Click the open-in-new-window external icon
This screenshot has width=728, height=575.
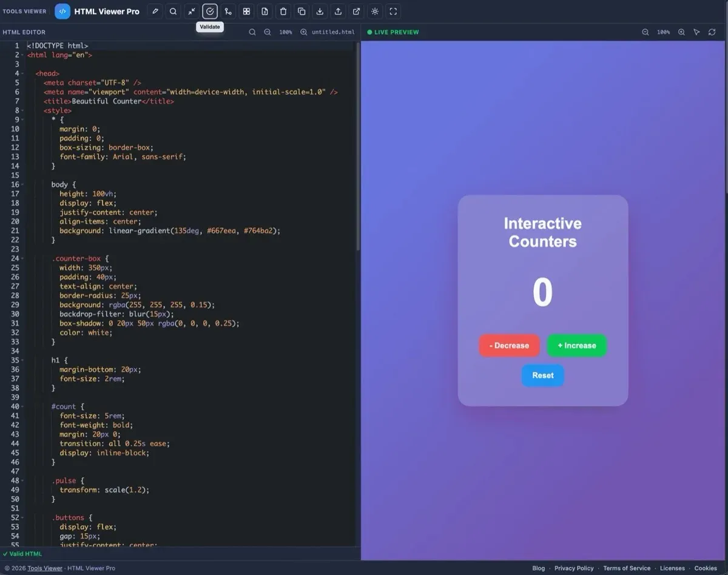tap(356, 11)
